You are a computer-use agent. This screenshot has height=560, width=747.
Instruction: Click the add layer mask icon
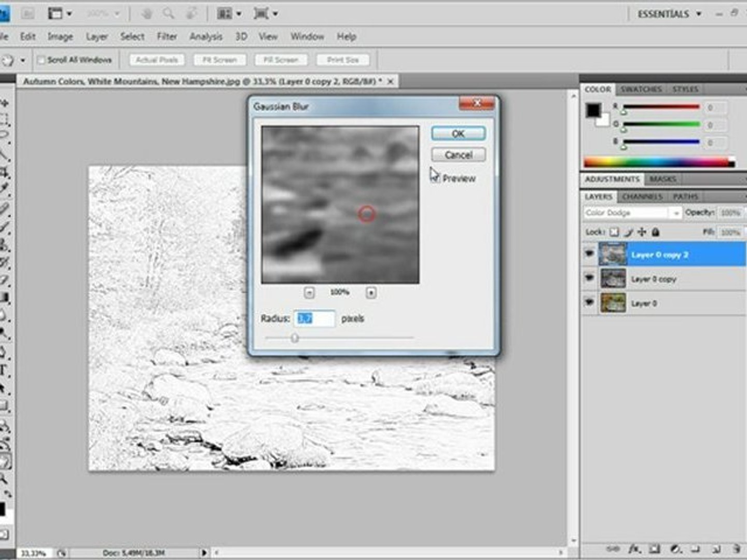tap(654, 549)
